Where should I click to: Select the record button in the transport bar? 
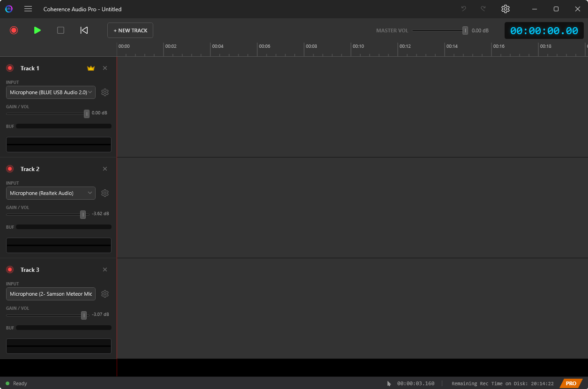14,30
